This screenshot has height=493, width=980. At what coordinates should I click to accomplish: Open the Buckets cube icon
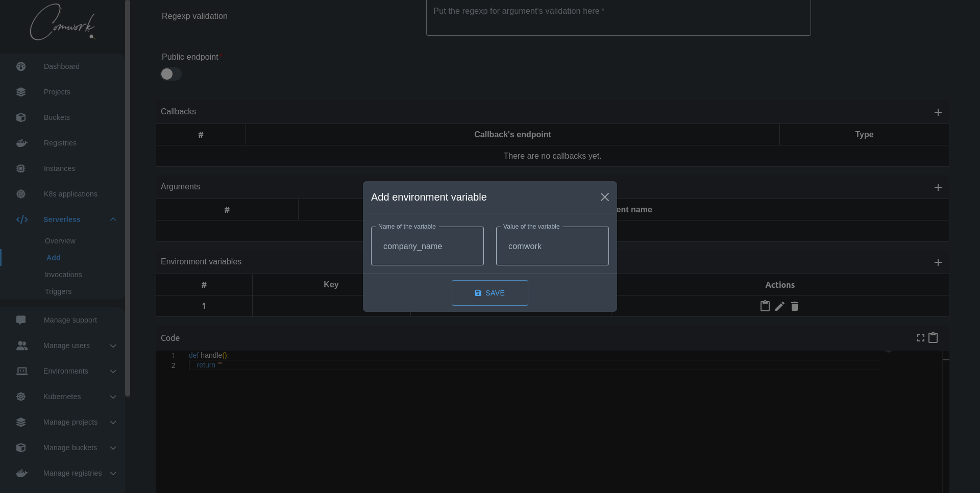pos(21,117)
